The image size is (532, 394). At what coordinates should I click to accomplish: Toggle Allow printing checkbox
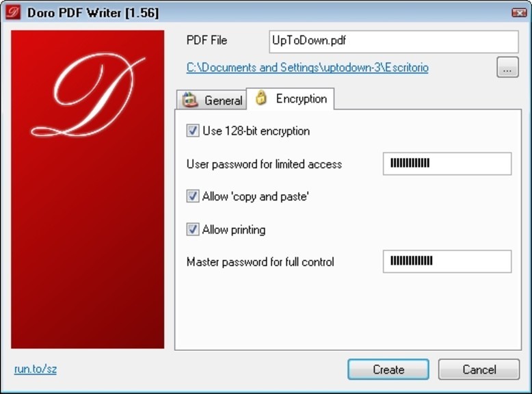pyautogui.click(x=192, y=229)
